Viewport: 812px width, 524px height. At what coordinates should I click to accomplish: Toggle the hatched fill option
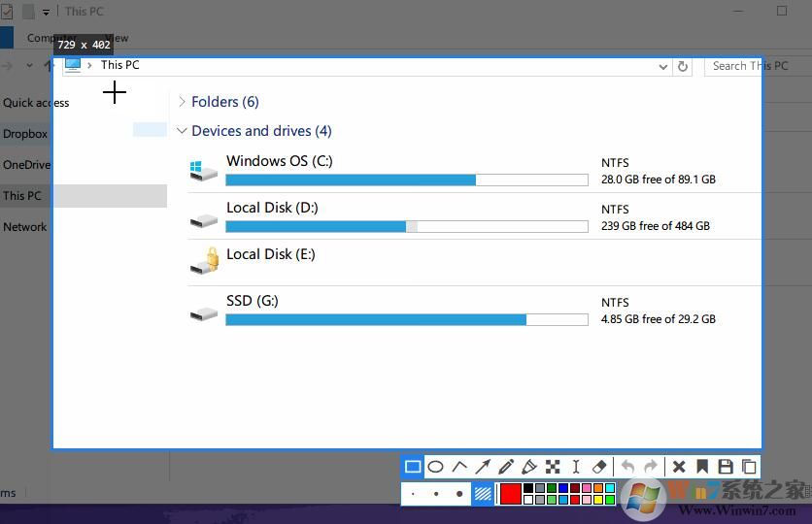[483, 494]
